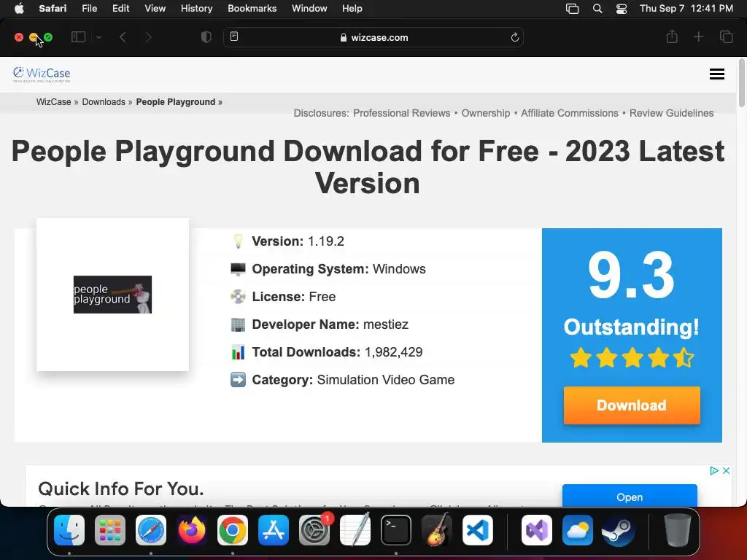Open Professional Reviews disclosure link

401,113
